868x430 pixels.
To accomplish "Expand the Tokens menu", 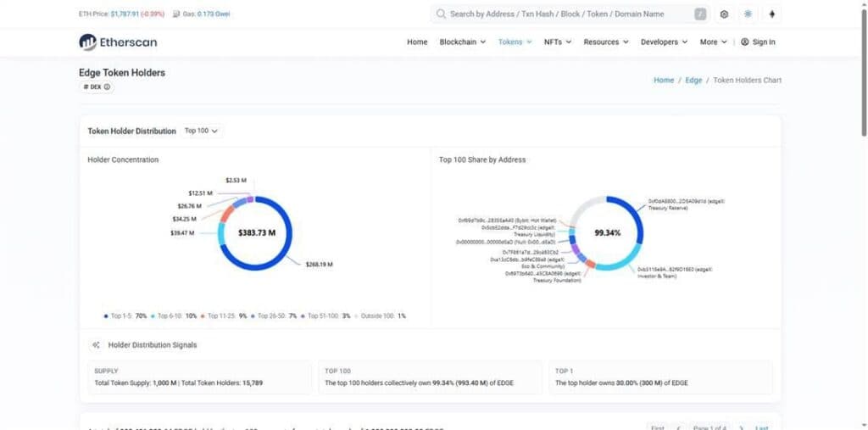I will tap(515, 42).
